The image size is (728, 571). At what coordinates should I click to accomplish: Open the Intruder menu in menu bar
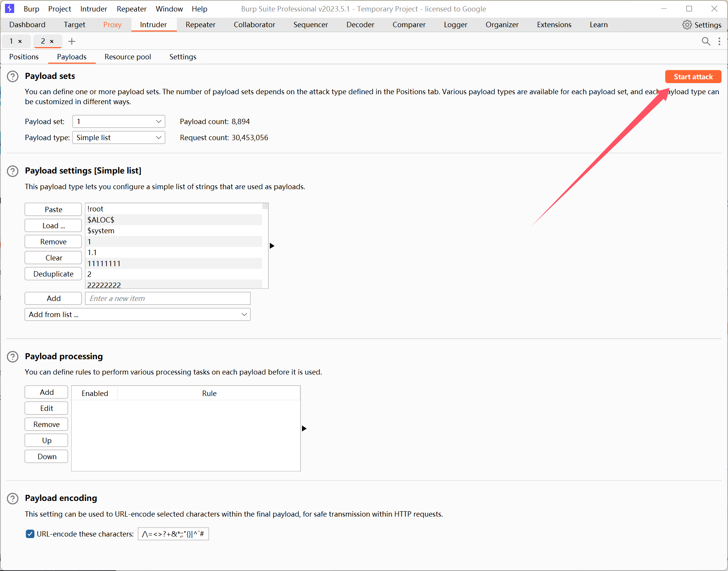(x=94, y=9)
